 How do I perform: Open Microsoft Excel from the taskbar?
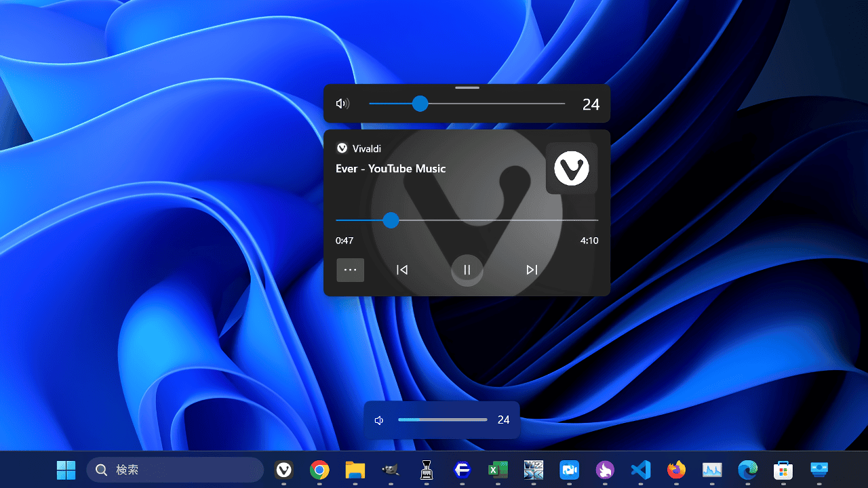(x=498, y=470)
